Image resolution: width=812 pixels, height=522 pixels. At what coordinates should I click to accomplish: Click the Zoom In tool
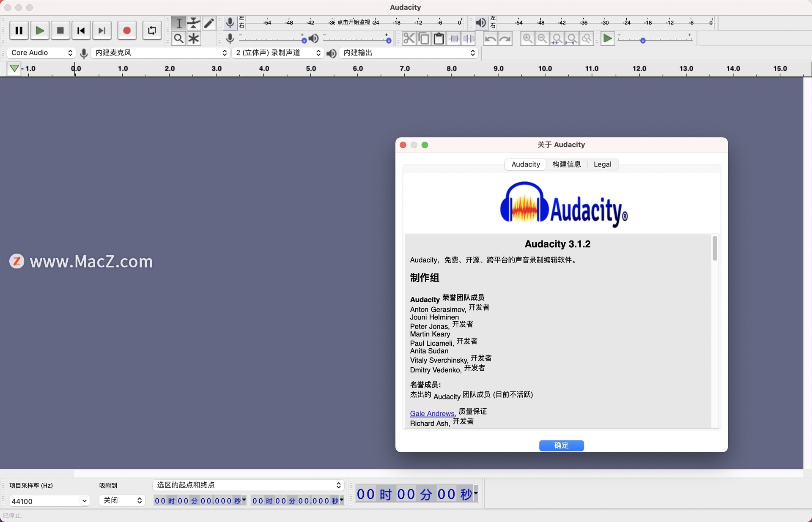tap(528, 39)
